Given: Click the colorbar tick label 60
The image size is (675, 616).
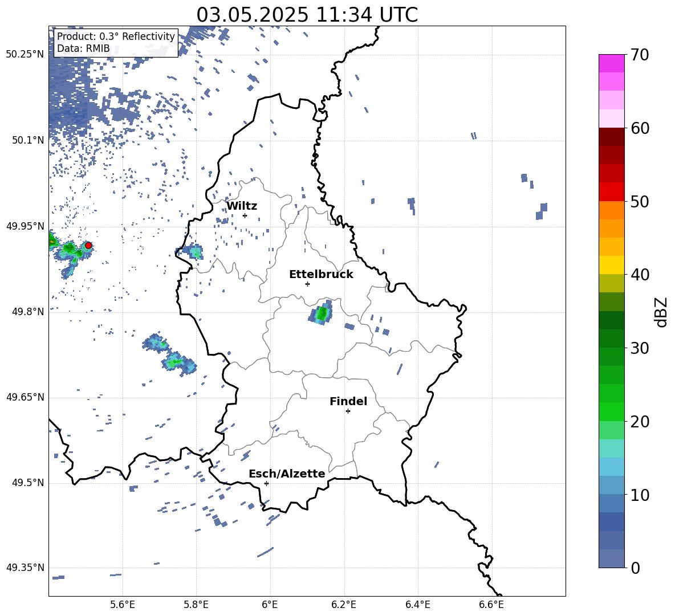Looking at the screenshot, I should coord(640,128).
